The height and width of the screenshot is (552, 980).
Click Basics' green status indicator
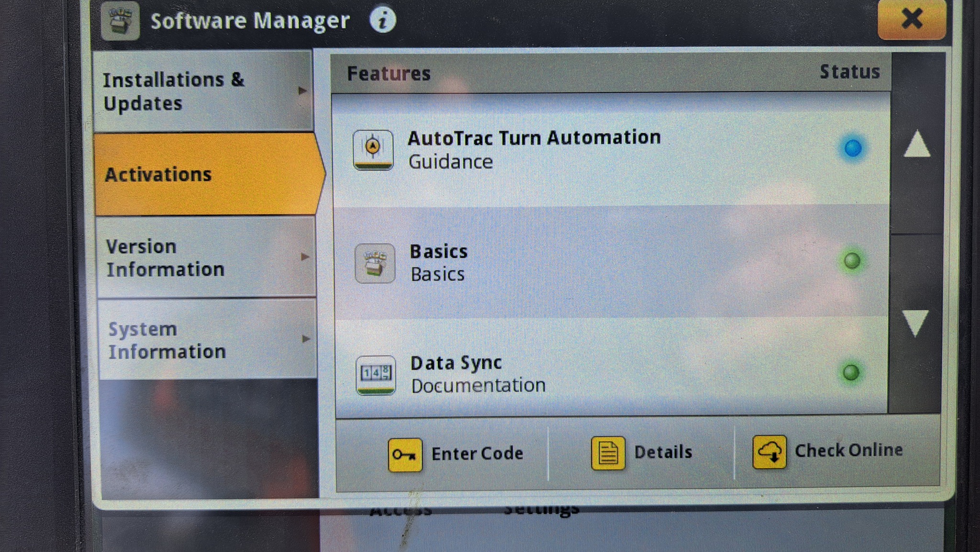[x=852, y=261]
